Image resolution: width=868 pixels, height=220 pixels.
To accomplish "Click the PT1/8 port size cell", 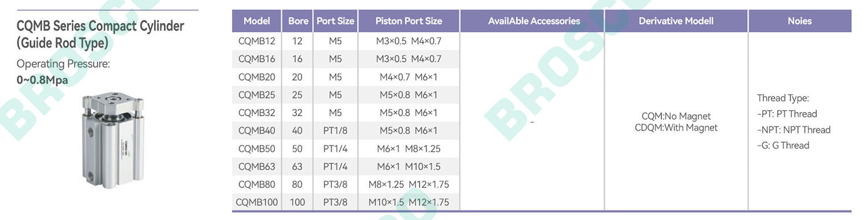I will coord(335,130).
